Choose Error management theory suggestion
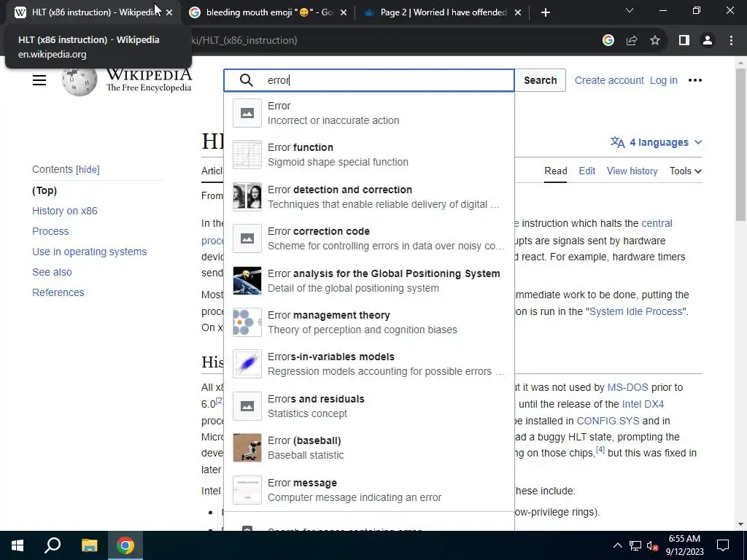Viewport: 747px width, 560px height. pyautogui.click(x=368, y=322)
